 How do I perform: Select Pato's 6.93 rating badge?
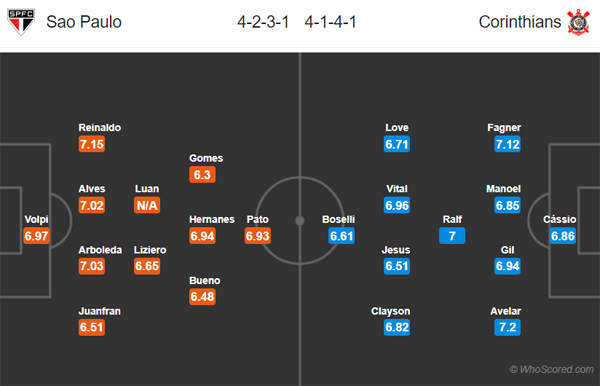[x=258, y=236]
